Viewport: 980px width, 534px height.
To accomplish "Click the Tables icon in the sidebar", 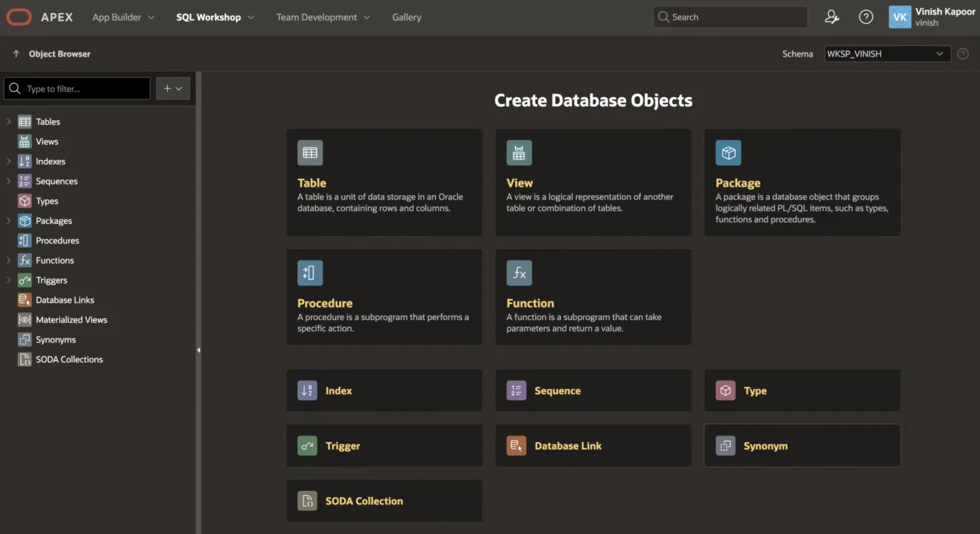I will (24, 122).
